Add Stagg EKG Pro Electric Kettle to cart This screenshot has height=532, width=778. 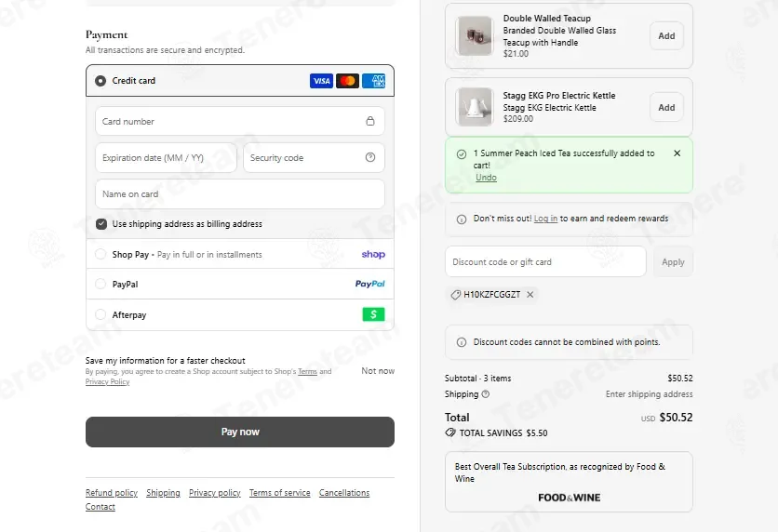pos(666,107)
